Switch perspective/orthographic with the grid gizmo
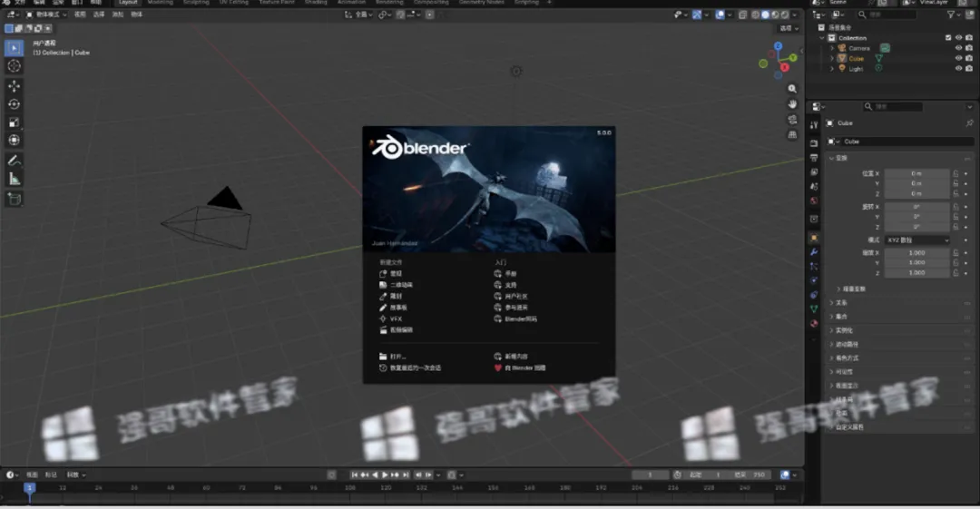The width and height of the screenshot is (980, 509). [x=792, y=134]
